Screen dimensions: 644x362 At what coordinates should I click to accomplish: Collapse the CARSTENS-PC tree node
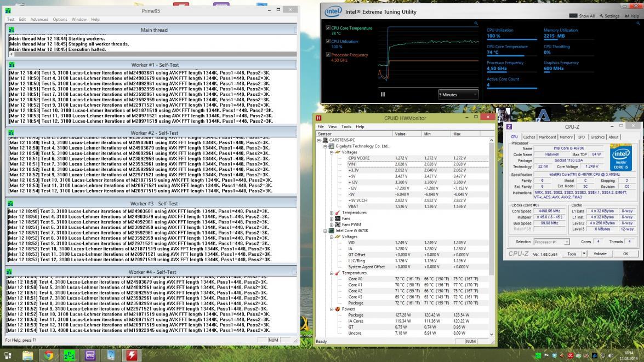pyautogui.click(x=319, y=140)
